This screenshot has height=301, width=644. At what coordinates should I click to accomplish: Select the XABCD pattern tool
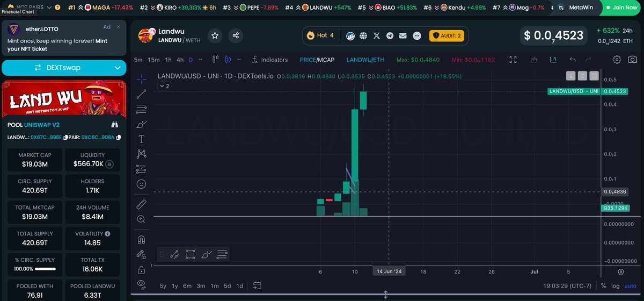pyautogui.click(x=142, y=154)
